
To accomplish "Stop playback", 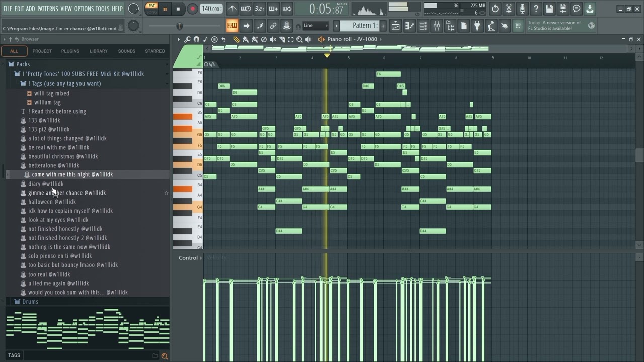I will [x=178, y=9].
